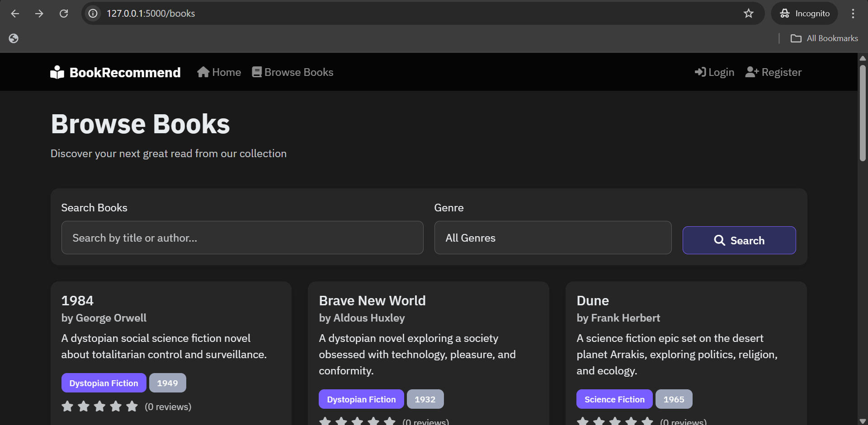Focus the Search by title or author field
The width and height of the screenshot is (868, 425).
pos(242,238)
